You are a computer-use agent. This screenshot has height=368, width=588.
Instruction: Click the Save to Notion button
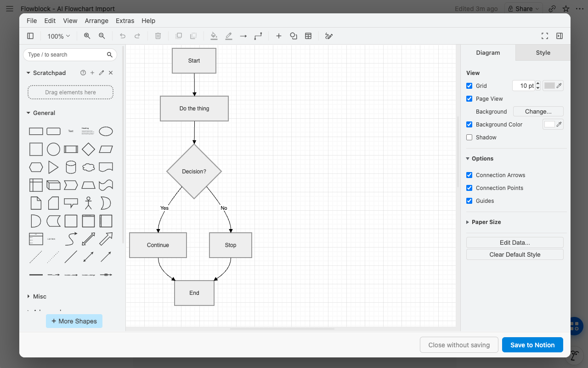[x=532, y=345]
